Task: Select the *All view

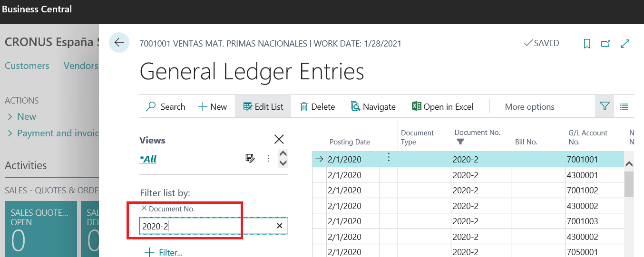Action: pos(148,159)
